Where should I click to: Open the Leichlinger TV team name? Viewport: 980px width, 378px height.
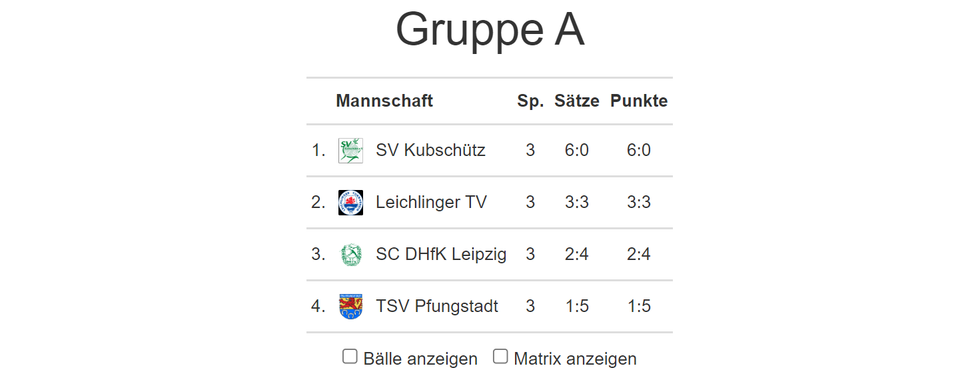click(x=431, y=202)
